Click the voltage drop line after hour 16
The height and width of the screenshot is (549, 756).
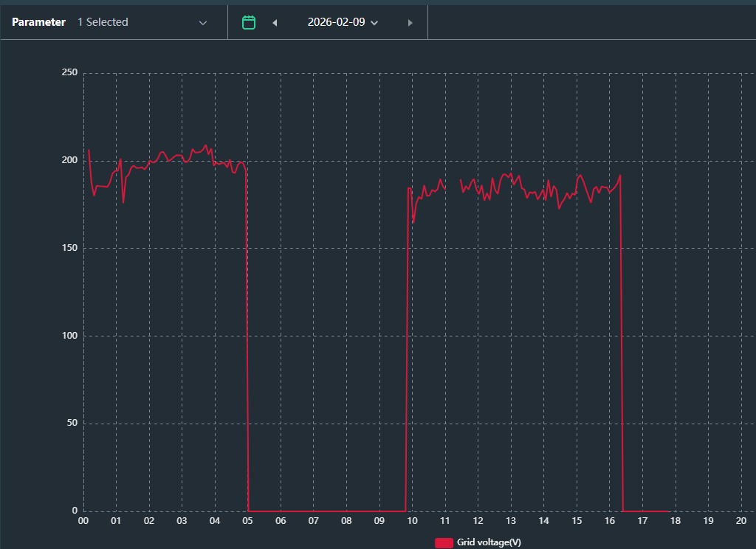coord(622,332)
